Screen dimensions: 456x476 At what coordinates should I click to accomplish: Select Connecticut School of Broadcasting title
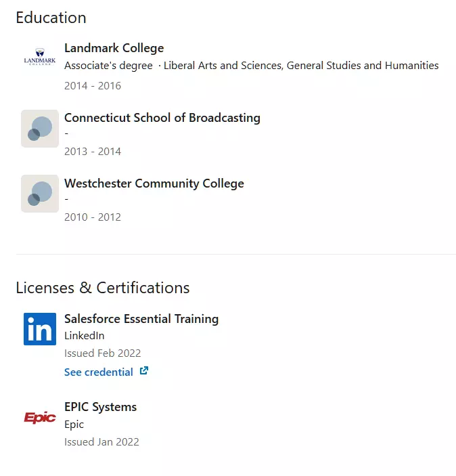click(x=162, y=118)
